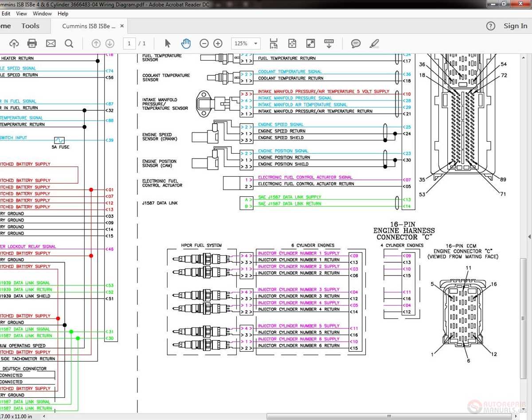The height and width of the screenshot is (420, 532).
Task: Click the 4 Cylinder Engines heading
Action: coord(402,245)
